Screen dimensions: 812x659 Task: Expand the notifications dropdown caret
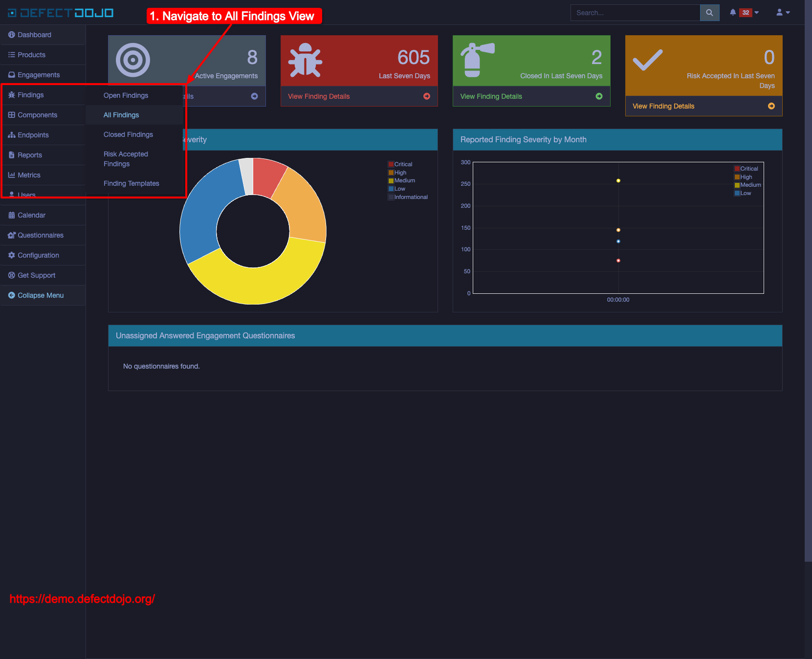pos(757,13)
